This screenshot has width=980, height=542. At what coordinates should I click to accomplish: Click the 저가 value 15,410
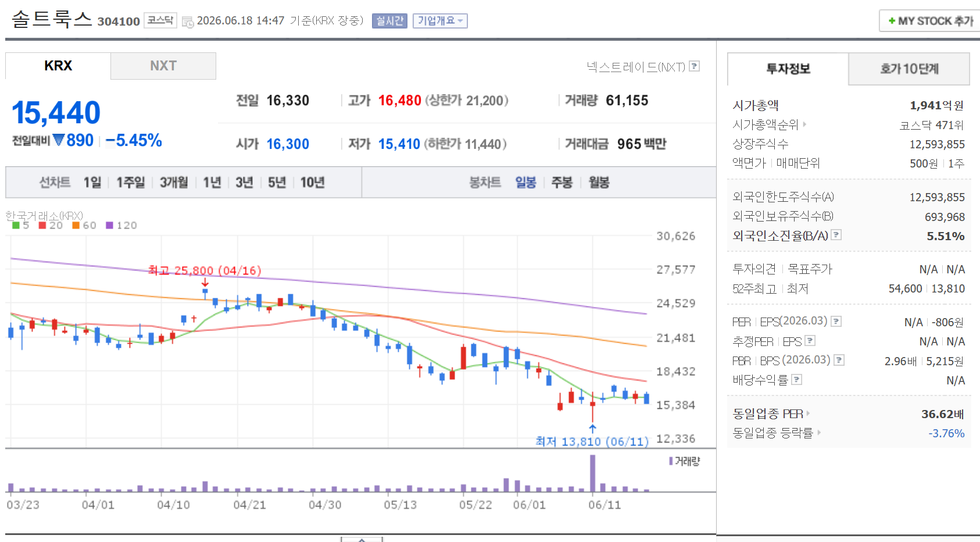(x=399, y=144)
